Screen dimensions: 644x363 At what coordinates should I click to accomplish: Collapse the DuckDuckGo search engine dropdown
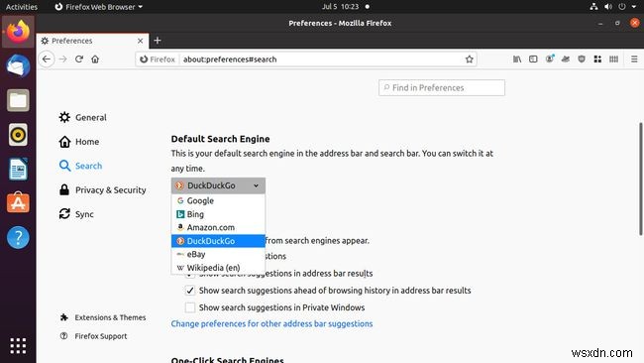218,185
